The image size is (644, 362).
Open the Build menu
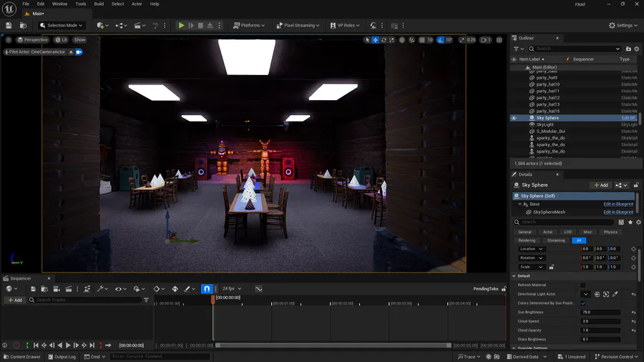tap(99, 4)
